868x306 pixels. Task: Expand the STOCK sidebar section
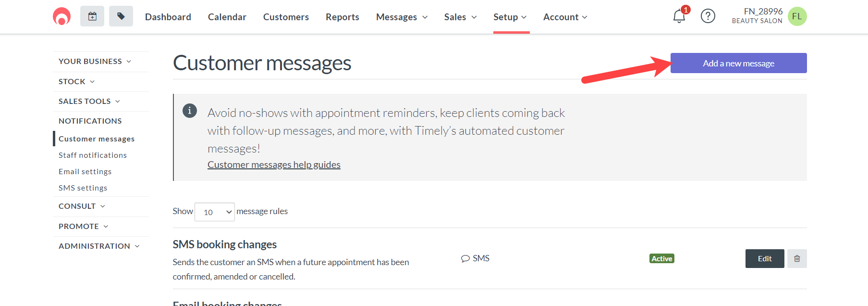(77, 82)
